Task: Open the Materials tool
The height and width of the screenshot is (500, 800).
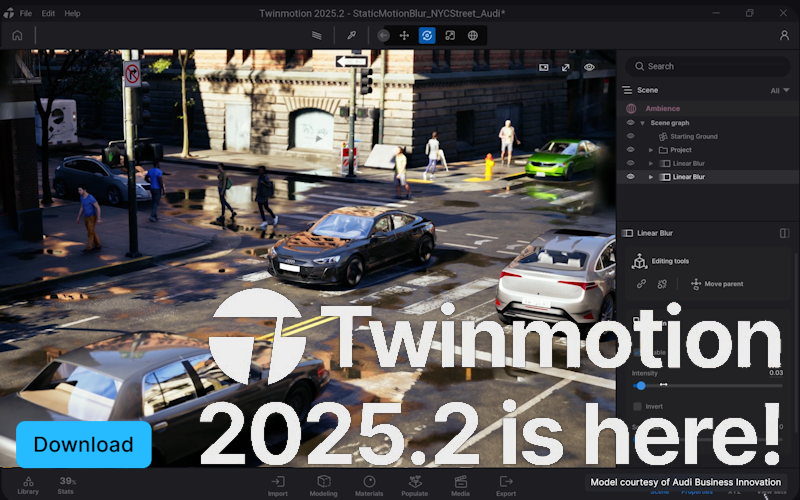Action: pos(369,485)
